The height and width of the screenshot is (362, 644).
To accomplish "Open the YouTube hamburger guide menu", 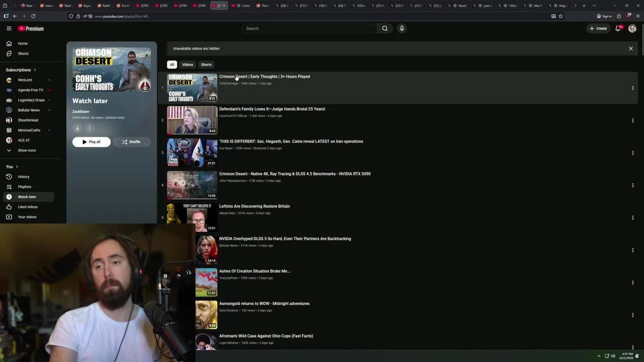I will (x=9, y=29).
